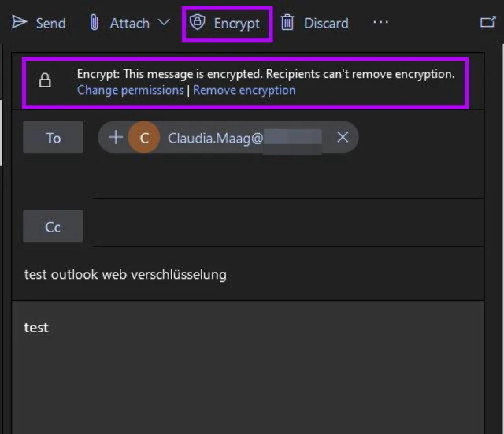Expand the Attach dropdown chevron
Viewport: 504px width, 434px height.
164,23
